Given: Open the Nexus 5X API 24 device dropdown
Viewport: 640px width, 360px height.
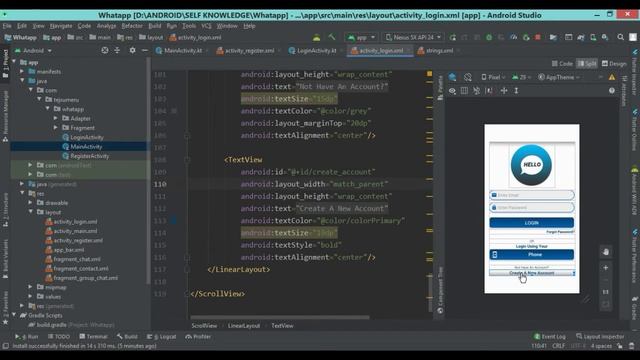Looking at the screenshot, I should pyautogui.click(x=413, y=37).
